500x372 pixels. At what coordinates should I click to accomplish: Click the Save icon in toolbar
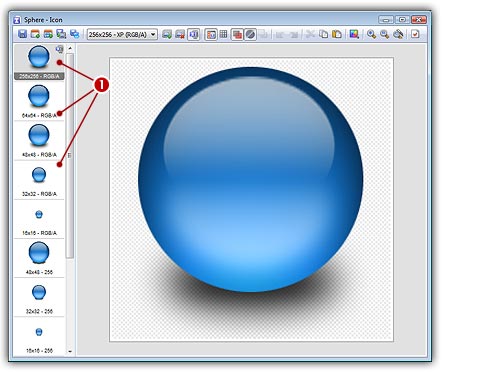tap(22, 34)
